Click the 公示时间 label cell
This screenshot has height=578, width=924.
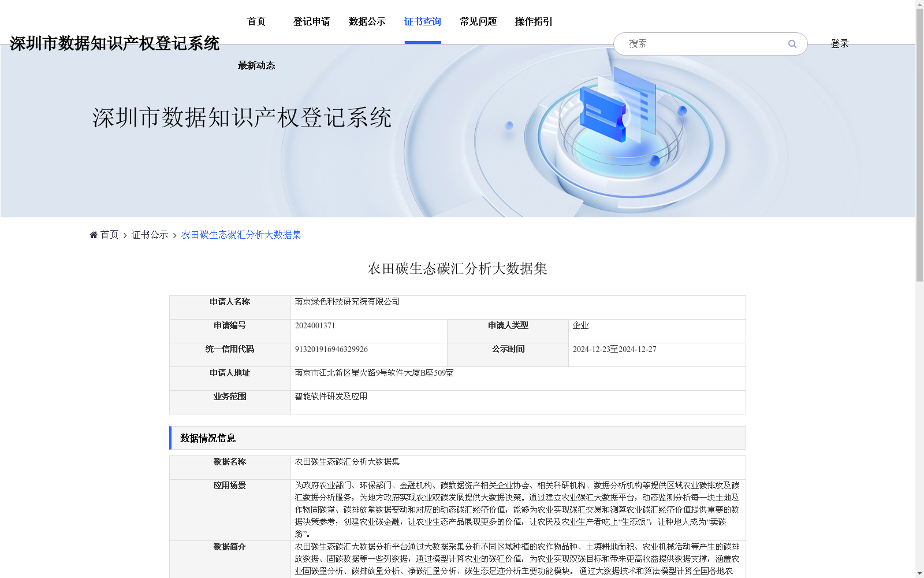(x=508, y=355)
